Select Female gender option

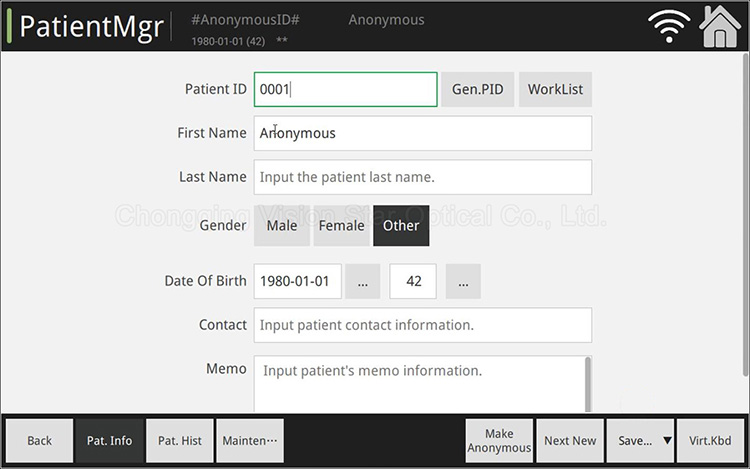coord(341,226)
